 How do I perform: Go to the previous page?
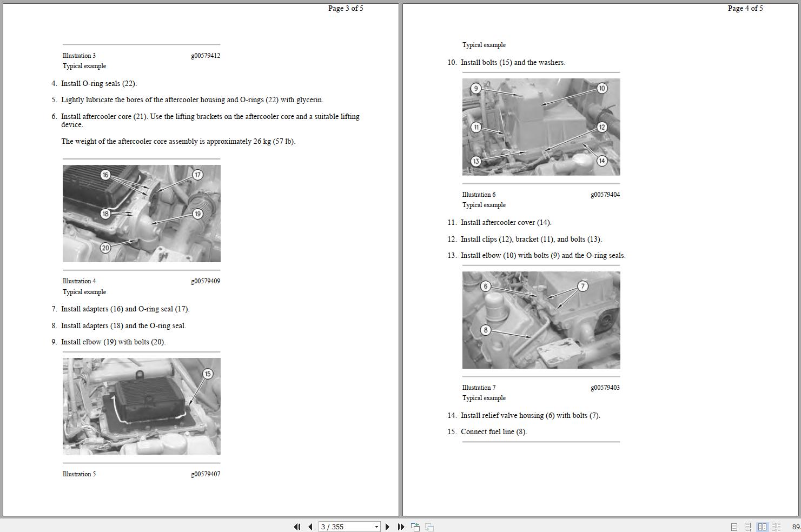(310, 527)
